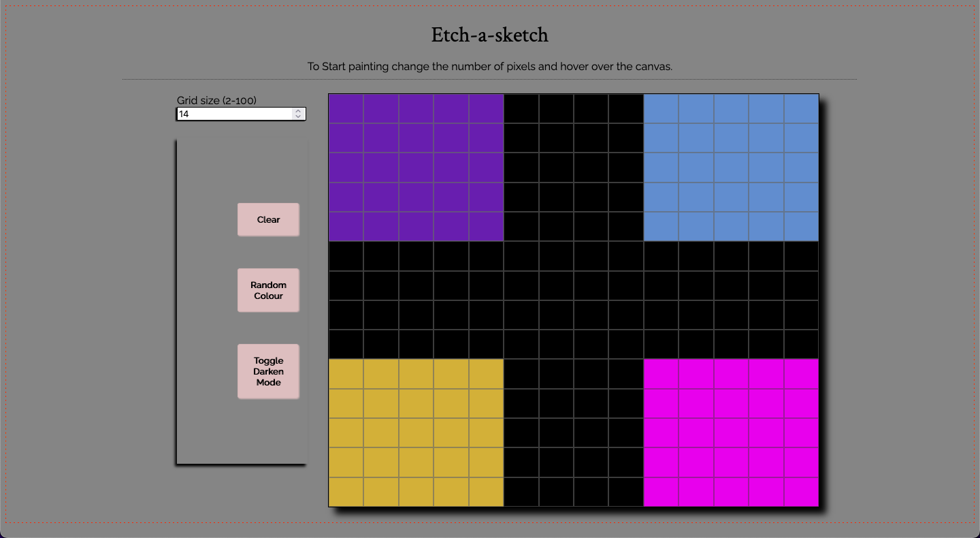Click the bottom-left corner yellow cell
980x538 pixels.
tap(346, 492)
